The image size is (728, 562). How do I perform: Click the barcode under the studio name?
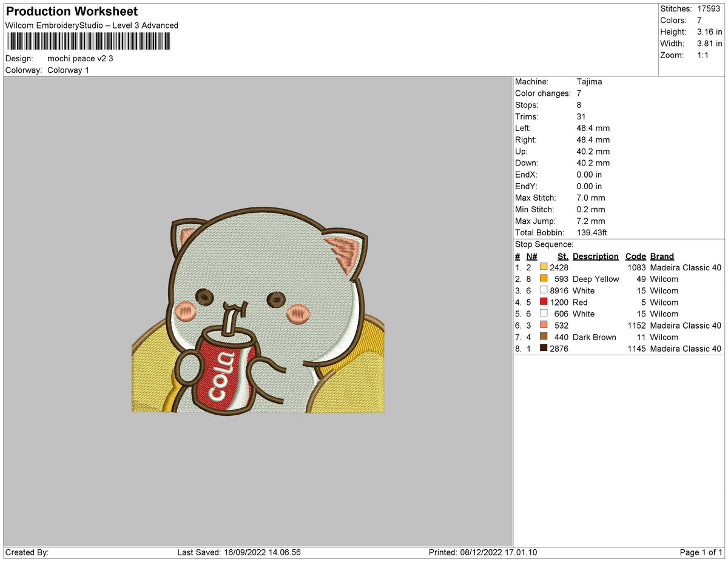point(88,41)
